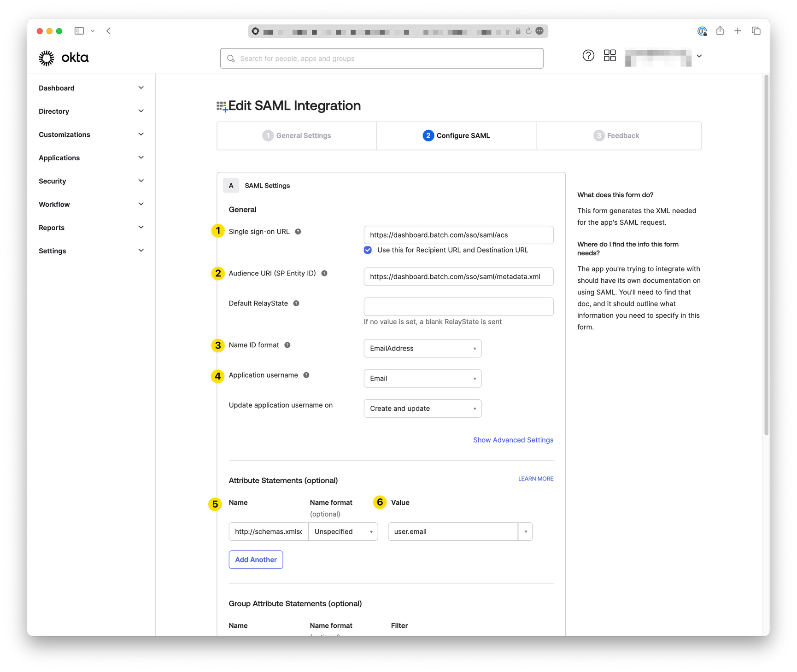Expand the Workflow sidebar section
The height and width of the screenshot is (672, 797).
point(91,204)
